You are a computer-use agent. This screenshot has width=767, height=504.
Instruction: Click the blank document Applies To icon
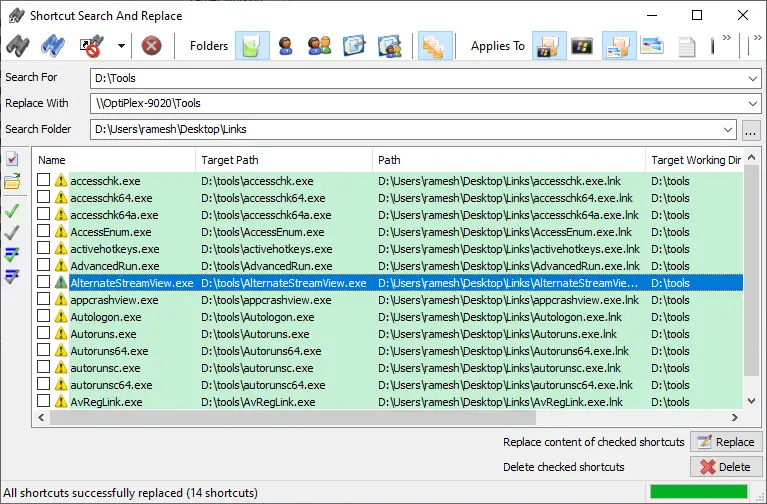(687, 47)
